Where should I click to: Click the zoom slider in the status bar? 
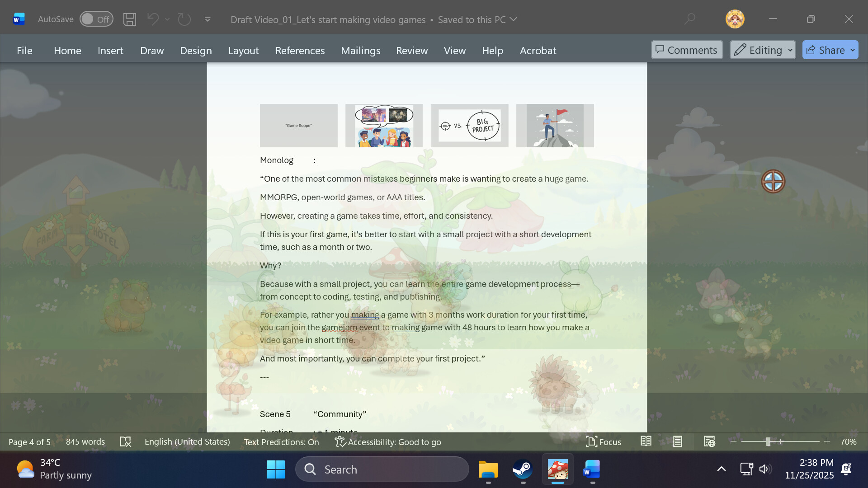click(768, 441)
